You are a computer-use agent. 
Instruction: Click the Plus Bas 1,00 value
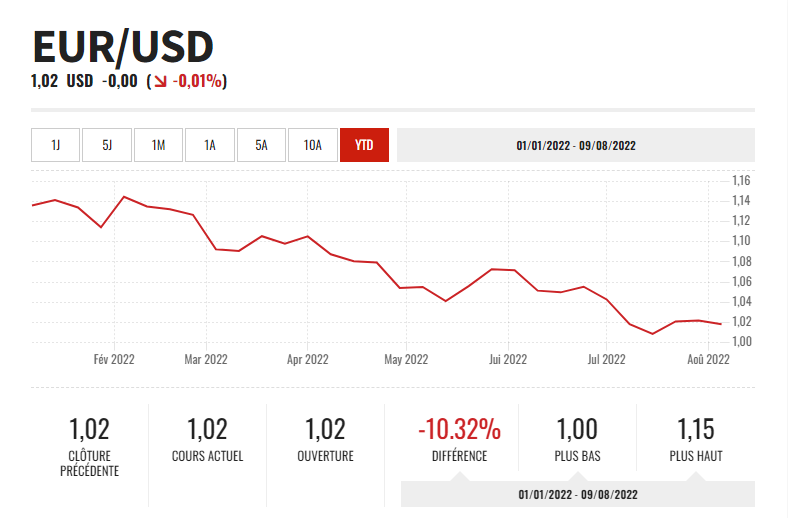click(577, 430)
